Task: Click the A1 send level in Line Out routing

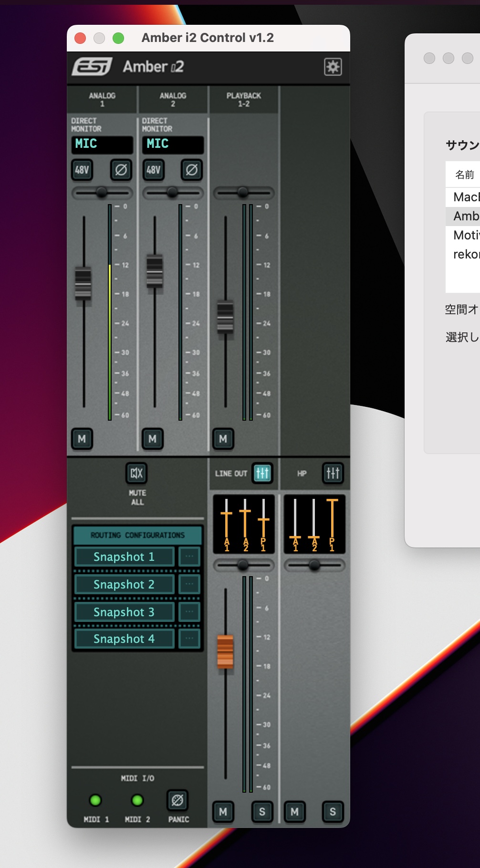Action: tap(227, 525)
